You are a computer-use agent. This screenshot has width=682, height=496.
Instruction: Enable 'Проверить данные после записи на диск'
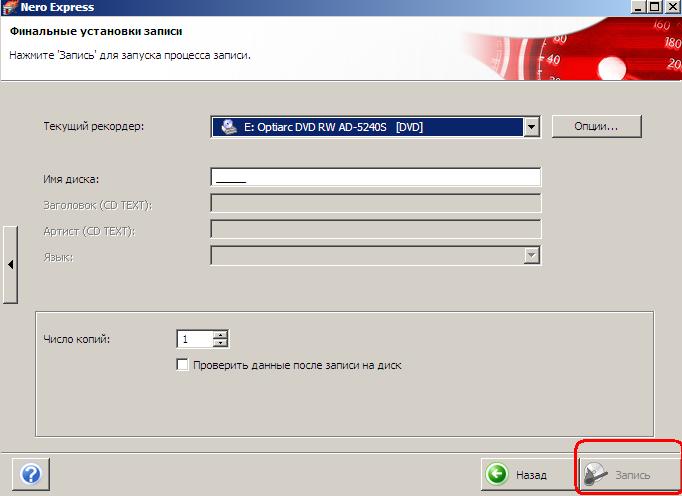pos(182,366)
